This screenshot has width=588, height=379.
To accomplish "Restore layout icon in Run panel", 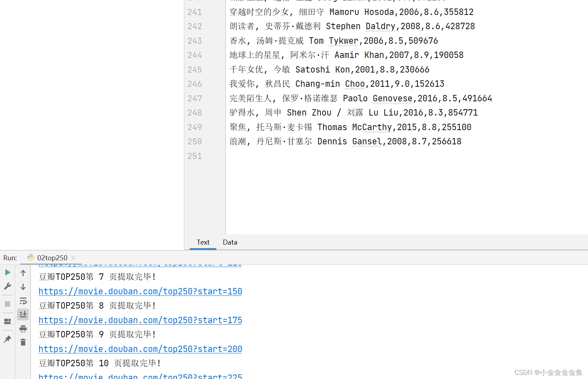I will click(7, 321).
